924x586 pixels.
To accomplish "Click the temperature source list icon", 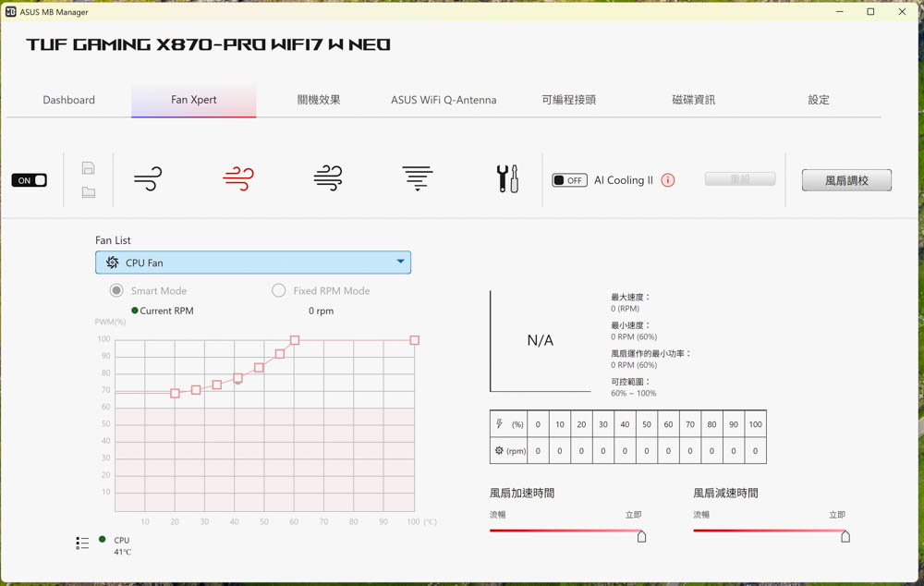I will 82,543.
